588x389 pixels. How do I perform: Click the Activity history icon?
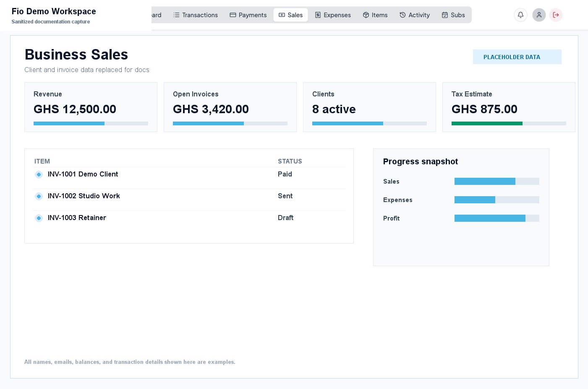point(402,15)
